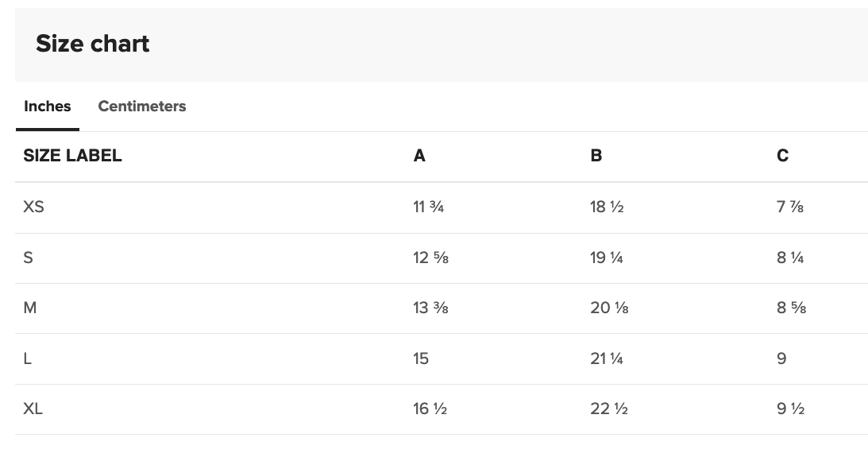Click the SIZE LABEL column header
Image resolution: width=868 pixels, height=465 pixels.
tap(72, 156)
